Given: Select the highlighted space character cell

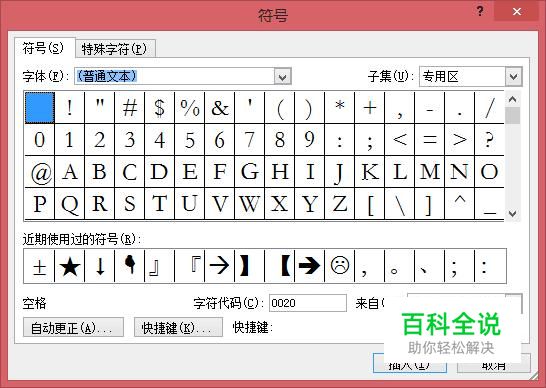Looking at the screenshot, I should [x=40, y=108].
